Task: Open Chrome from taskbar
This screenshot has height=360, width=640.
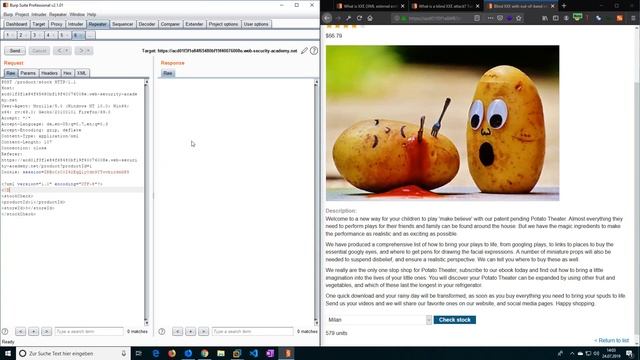Action: click(204, 353)
